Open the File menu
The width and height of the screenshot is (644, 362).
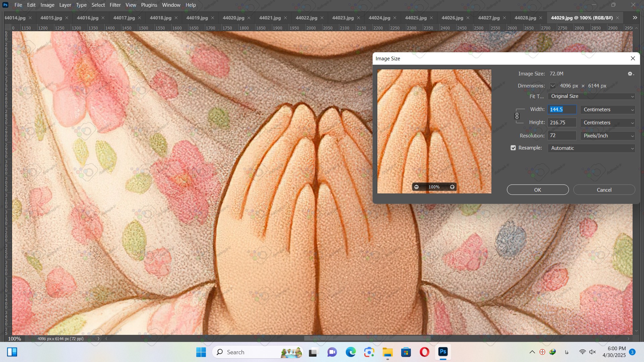pos(18,5)
